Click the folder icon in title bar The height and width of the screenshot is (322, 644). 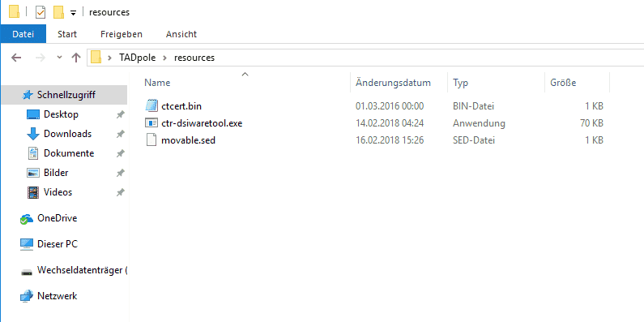coord(14,12)
